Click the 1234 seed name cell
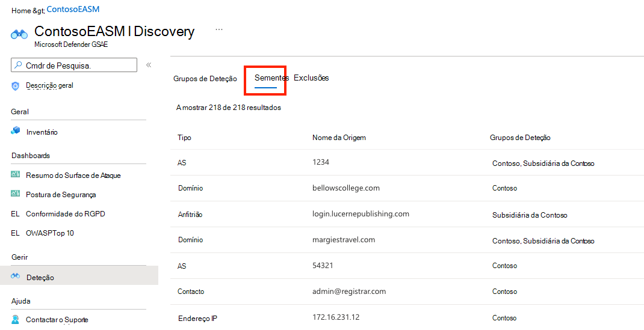 (321, 162)
